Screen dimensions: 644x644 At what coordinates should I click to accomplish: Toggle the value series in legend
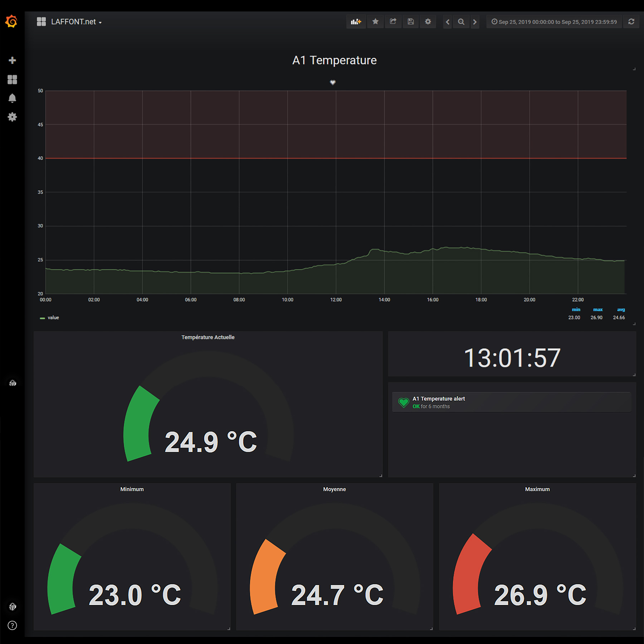[53, 318]
